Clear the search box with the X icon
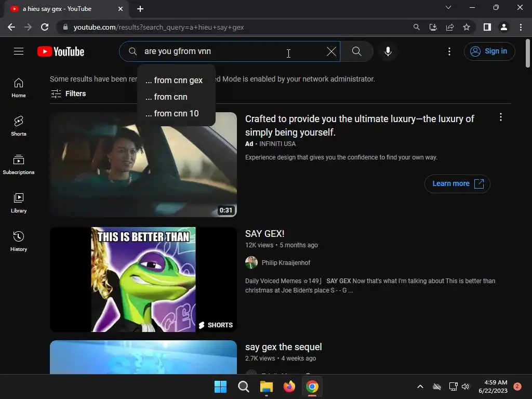 (x=331, y=51)
